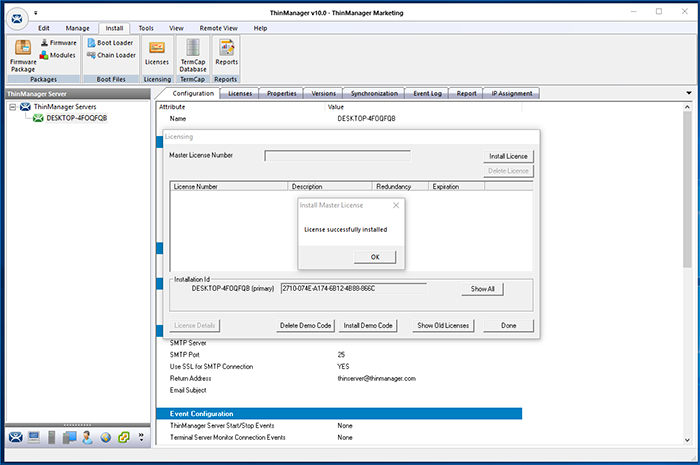Close the Install Master License message box
Screen dimensions: 700x465
(x=396, y=205)
